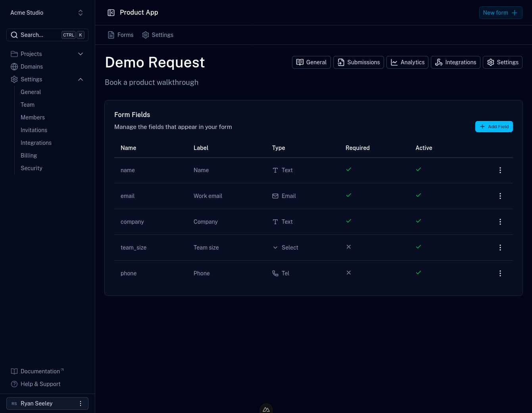Click the Integrations webhook icon
This screenshot has height=413, width=532.
[439, 62]
